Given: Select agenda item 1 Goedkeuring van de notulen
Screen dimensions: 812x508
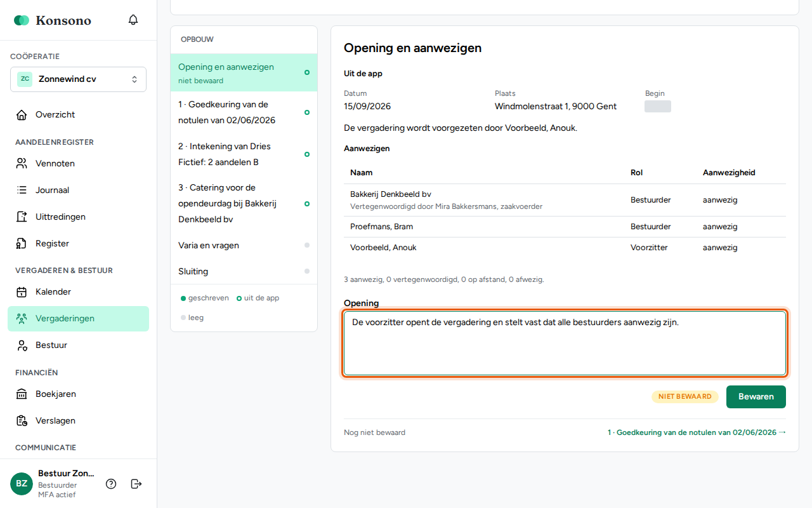Looking at the screenshot, I should coord(244,112).
